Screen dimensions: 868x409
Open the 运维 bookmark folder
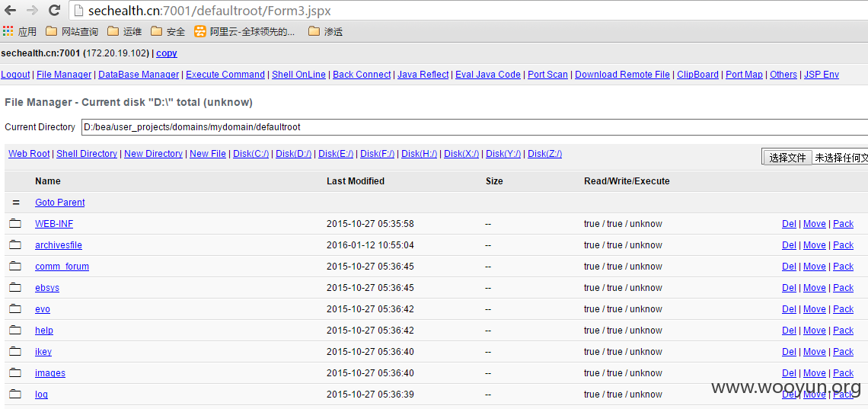pyautogui.click(x=125, y=31)
